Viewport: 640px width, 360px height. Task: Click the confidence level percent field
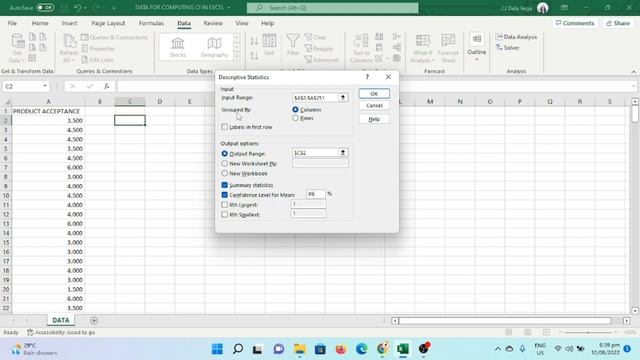[316, 194]
